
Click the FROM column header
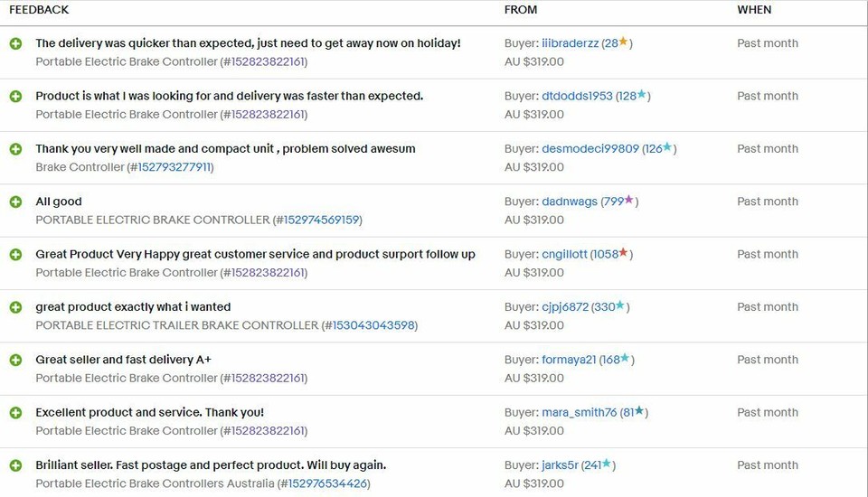coord(521,10)
